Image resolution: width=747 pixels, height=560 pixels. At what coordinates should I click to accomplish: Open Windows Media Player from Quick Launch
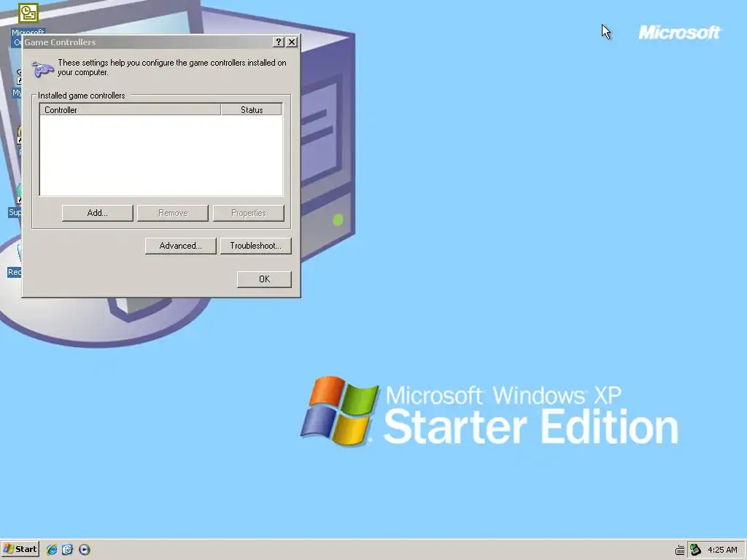pos(85,550)
